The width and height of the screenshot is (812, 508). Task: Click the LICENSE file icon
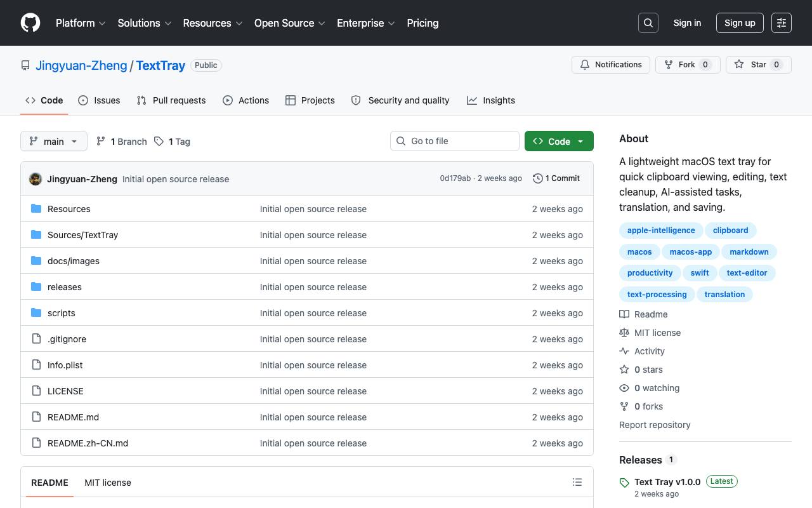pyautogui.click(x=36, y=391)
